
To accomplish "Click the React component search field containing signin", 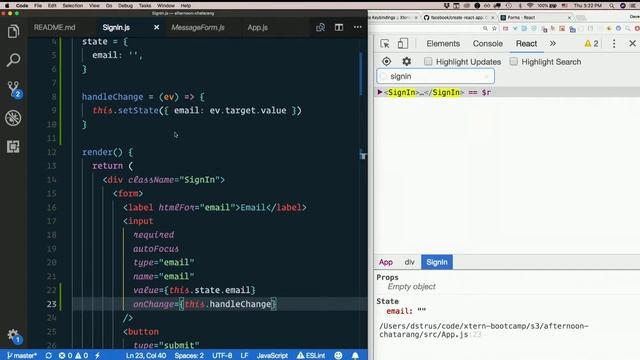I will click(x=436, y=76).
